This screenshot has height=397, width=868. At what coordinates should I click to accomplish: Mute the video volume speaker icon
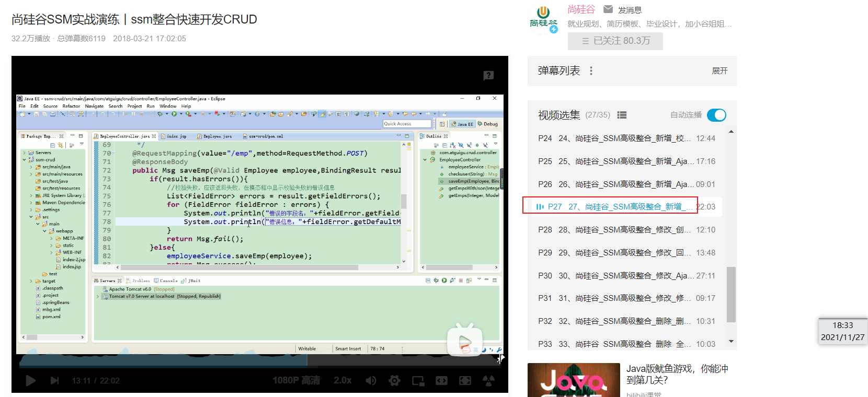[371, 380]
